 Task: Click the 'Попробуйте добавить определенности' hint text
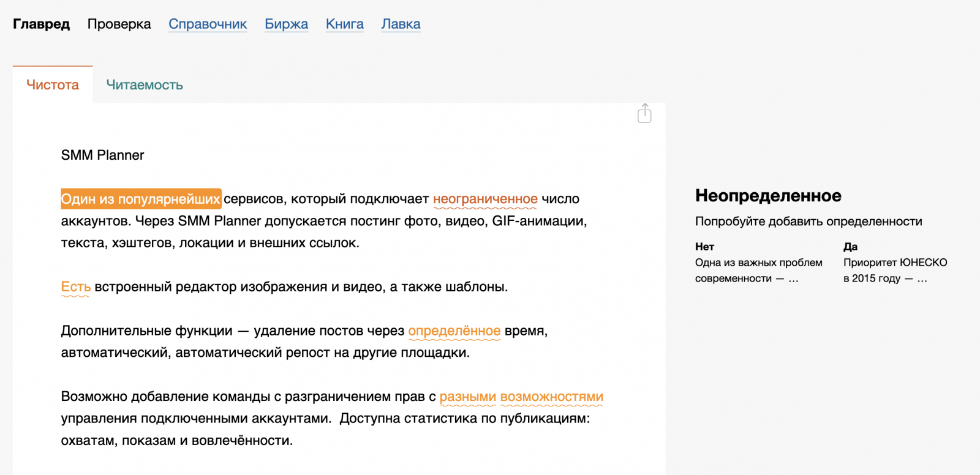809,221
